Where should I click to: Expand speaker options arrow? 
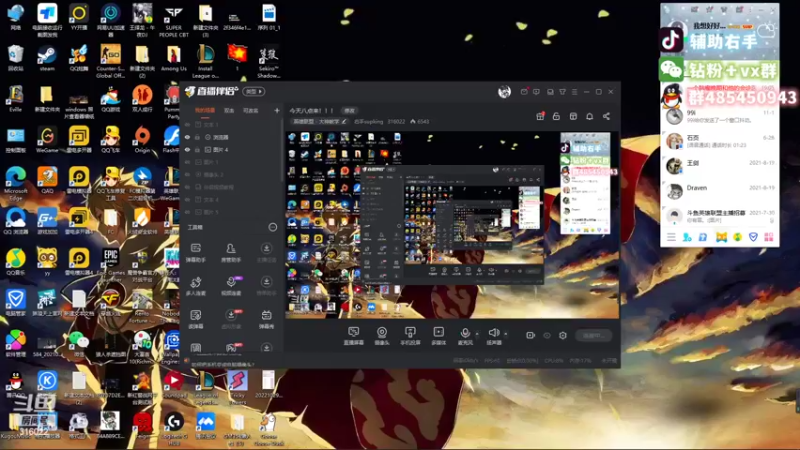pos(506,334)
